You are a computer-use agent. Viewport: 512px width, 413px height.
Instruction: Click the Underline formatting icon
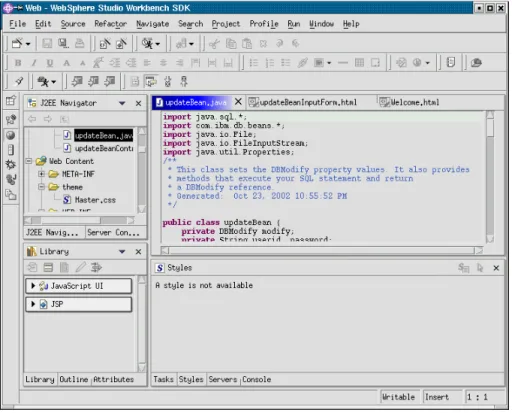pos(50,63)
